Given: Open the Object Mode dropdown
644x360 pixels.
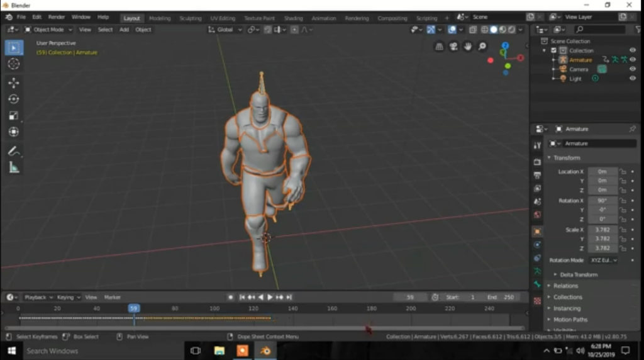Looking at the screenshot, I should pyautogui.click(x=48, y=30).
